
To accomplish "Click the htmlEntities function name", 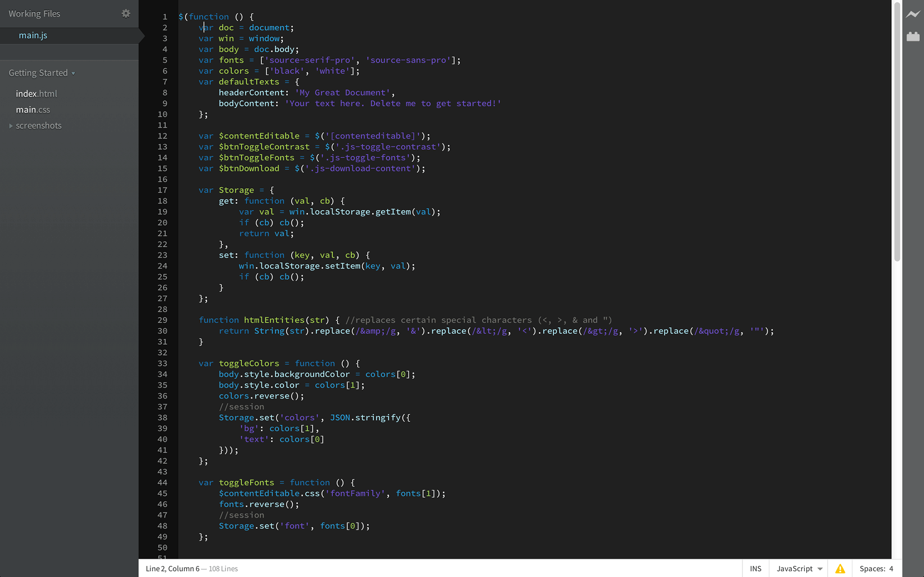I will (274, 320).
